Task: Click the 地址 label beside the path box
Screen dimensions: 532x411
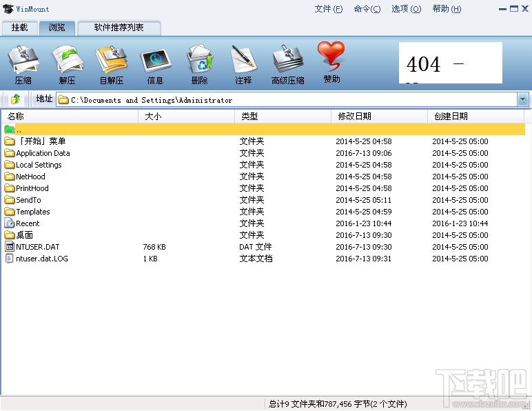Action: (x=44, y=99)
